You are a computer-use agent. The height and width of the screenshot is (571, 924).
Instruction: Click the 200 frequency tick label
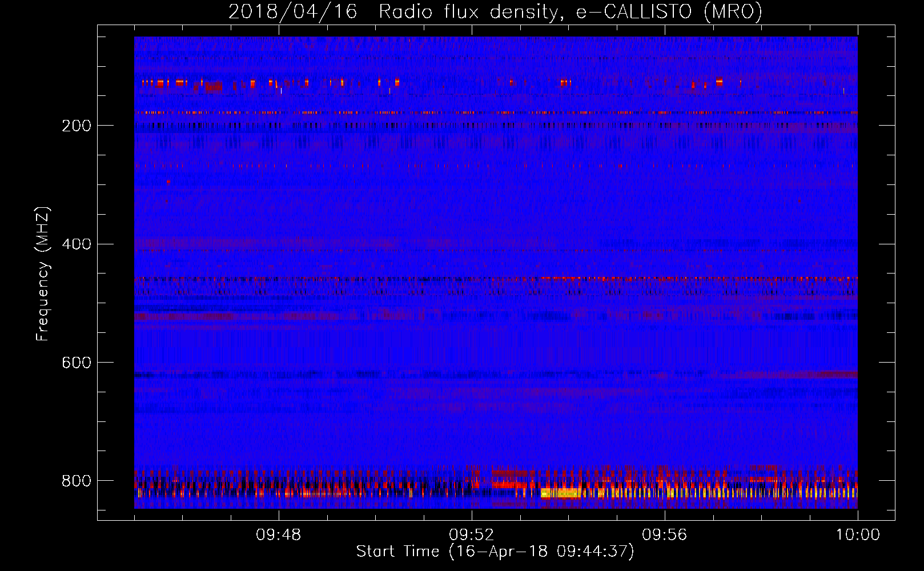pos(77,126)
